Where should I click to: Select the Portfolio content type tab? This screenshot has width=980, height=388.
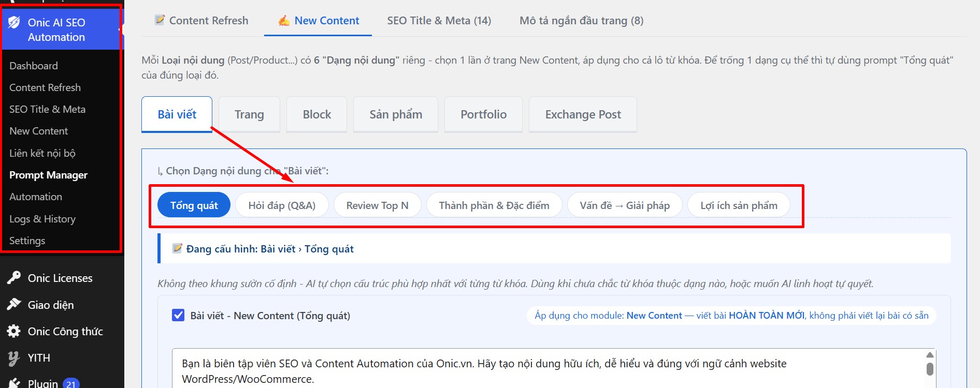484,114
